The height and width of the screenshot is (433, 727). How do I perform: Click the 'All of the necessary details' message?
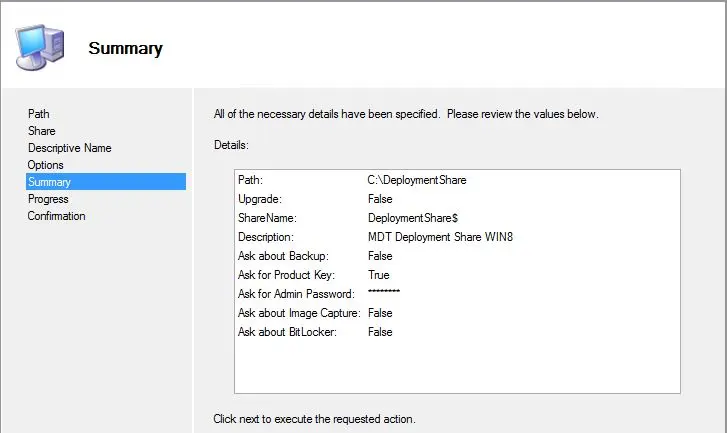point(406,114)
